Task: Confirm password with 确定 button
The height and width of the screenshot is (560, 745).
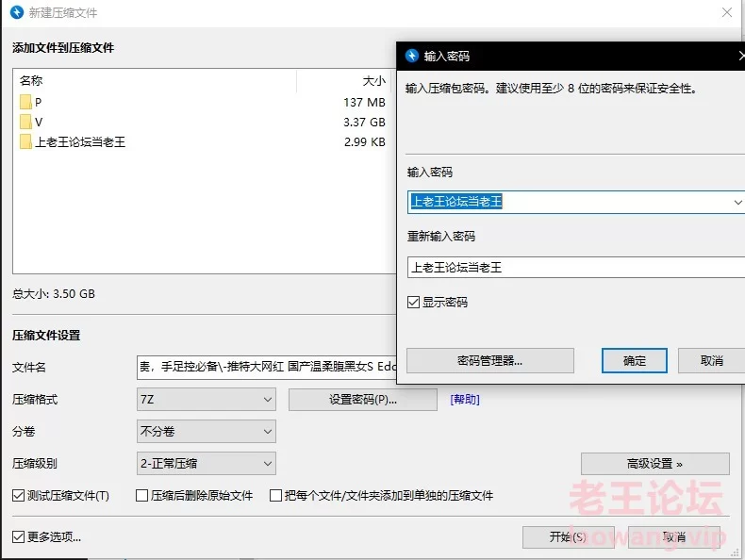Action: (635, 360)
